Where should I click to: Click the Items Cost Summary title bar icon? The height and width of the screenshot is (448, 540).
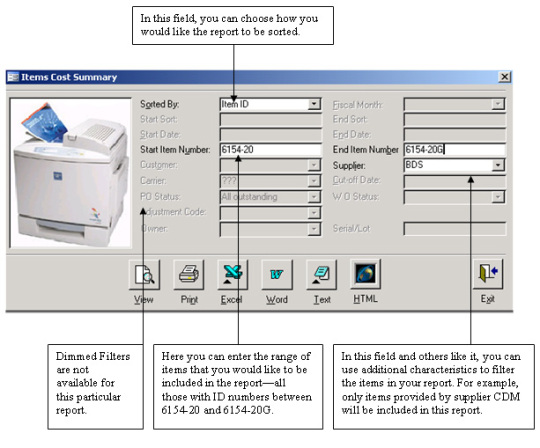(x=13, y=77)
